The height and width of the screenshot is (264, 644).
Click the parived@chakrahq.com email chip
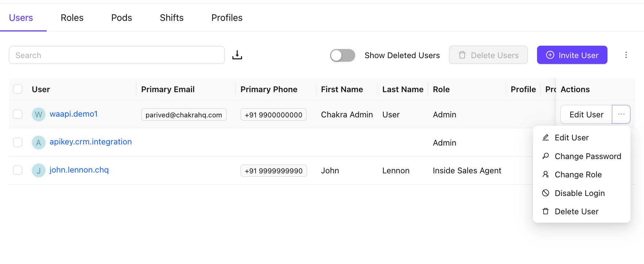184,114
